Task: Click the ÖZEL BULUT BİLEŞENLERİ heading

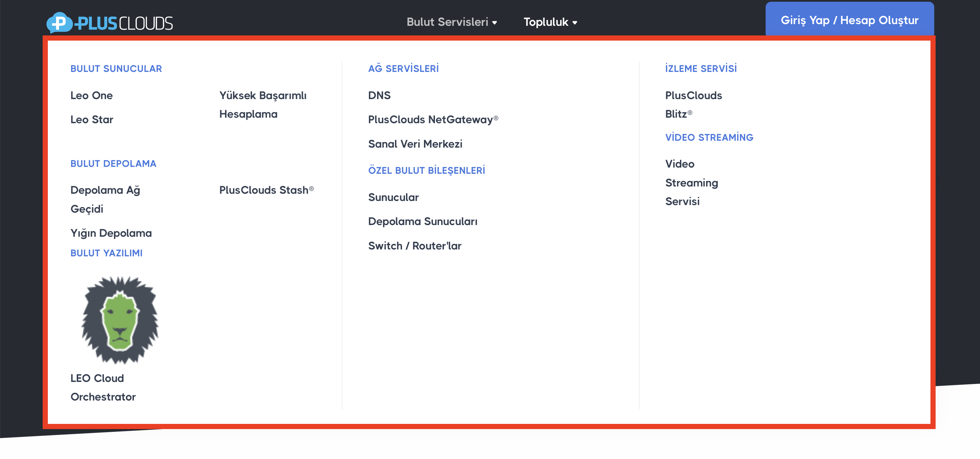Action: pos(426,170)
